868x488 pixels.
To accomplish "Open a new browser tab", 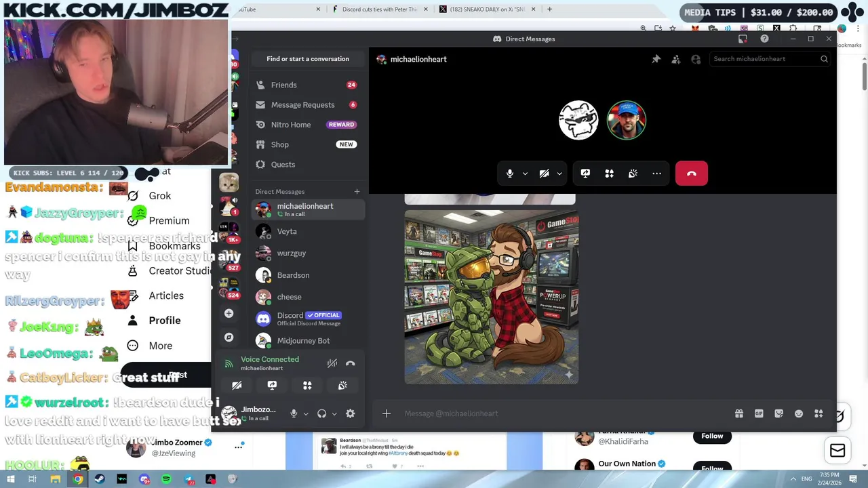I will pyautogui.click(x=549, y=9).
